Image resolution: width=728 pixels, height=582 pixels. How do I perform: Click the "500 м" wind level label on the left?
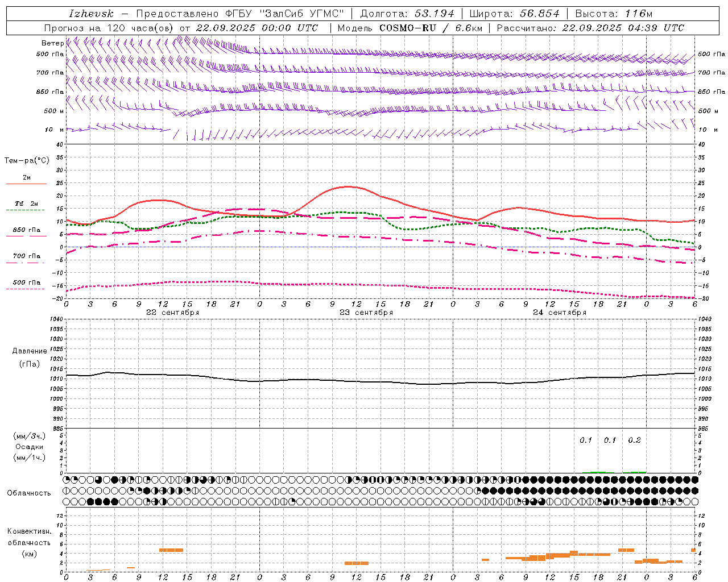[54, 111]
